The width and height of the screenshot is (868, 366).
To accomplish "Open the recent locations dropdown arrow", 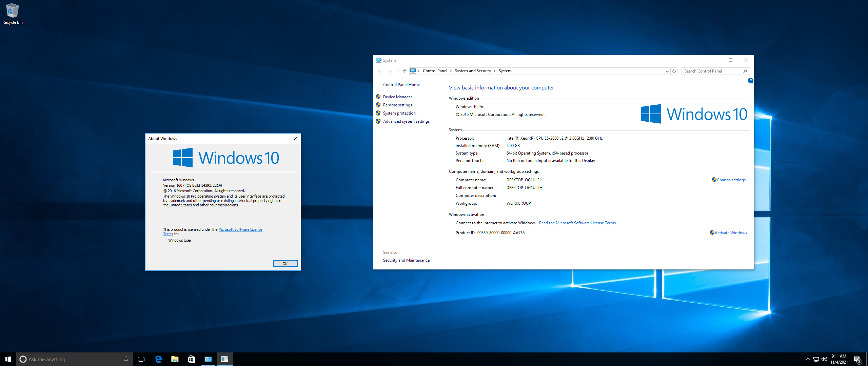I will [397, 71].
